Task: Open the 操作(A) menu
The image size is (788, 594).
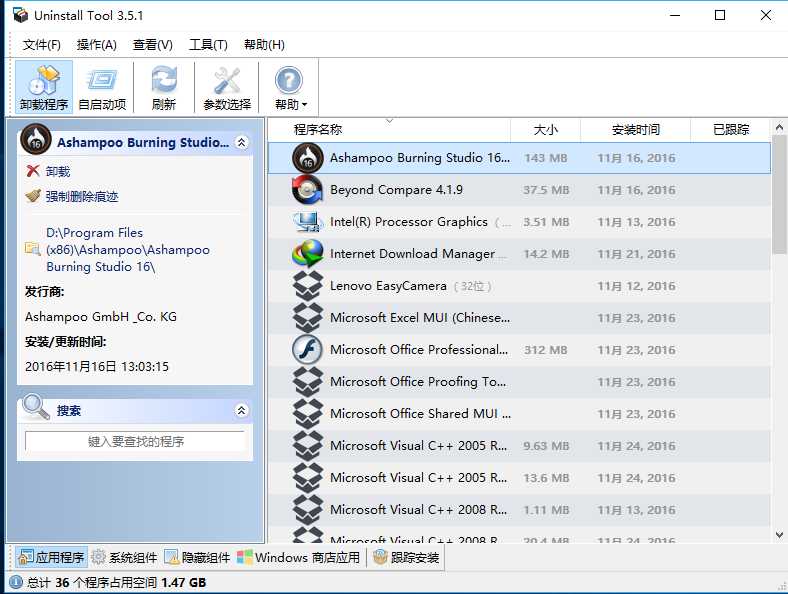Action: 96,45
